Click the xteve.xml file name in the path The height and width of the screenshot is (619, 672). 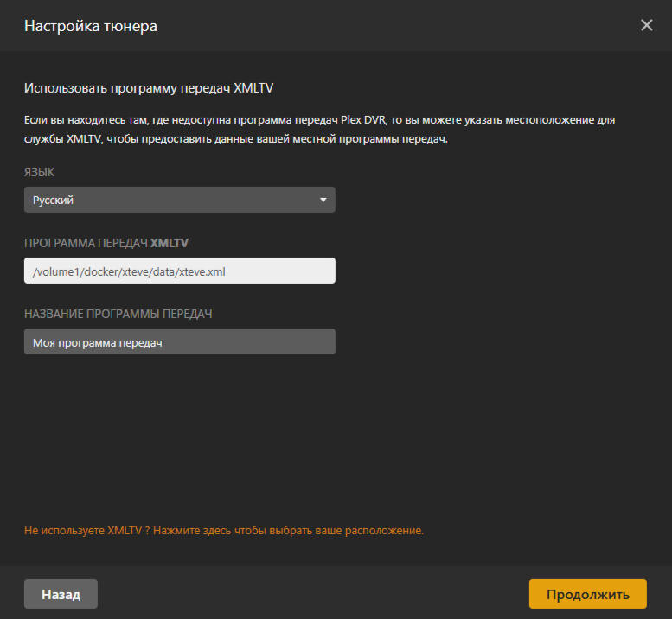(207, 271)
